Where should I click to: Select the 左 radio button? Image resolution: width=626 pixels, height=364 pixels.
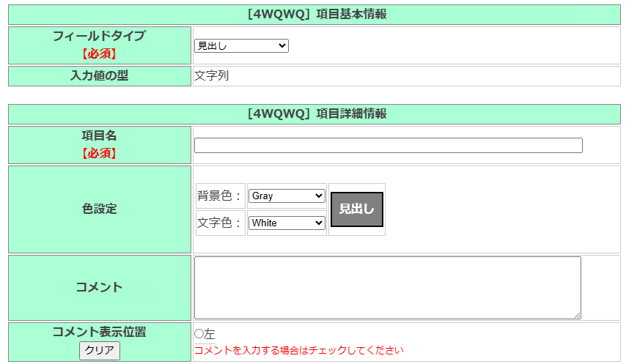coord(199,334)
